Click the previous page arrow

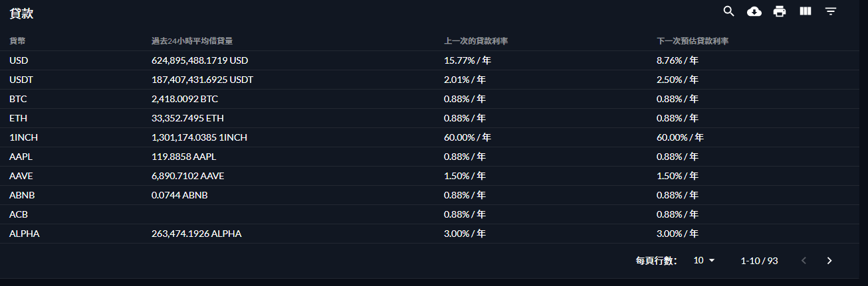point(804,261)
